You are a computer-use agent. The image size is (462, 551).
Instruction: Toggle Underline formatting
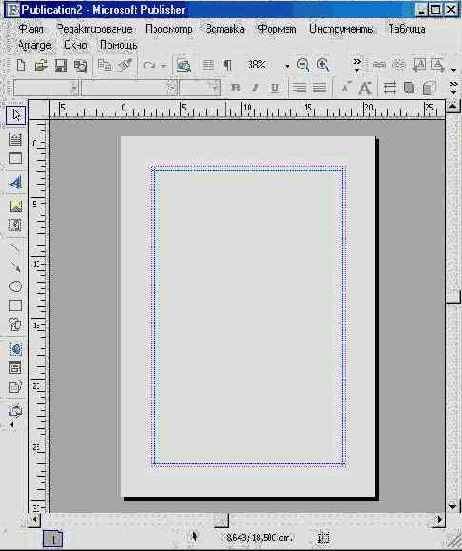coord(275,87)
